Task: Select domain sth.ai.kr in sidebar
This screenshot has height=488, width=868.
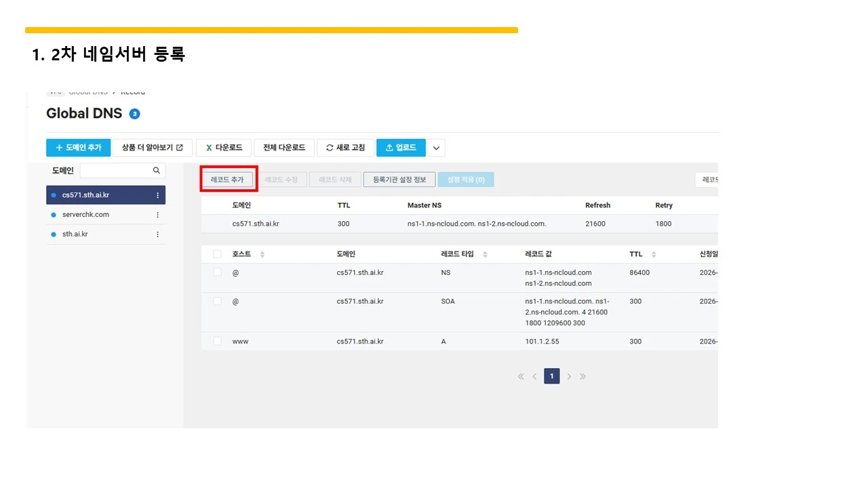Action: click(106, 235)
